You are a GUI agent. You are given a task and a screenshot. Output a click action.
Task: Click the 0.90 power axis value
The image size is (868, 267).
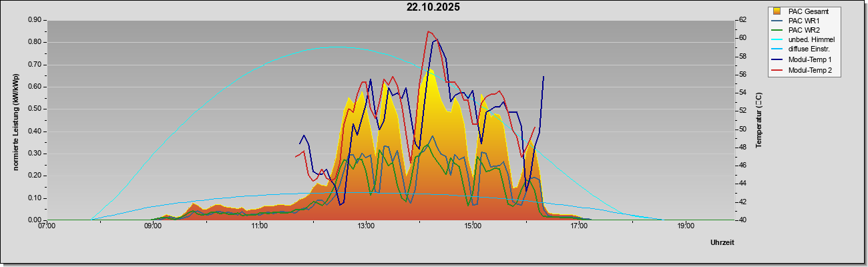[35, 20]
